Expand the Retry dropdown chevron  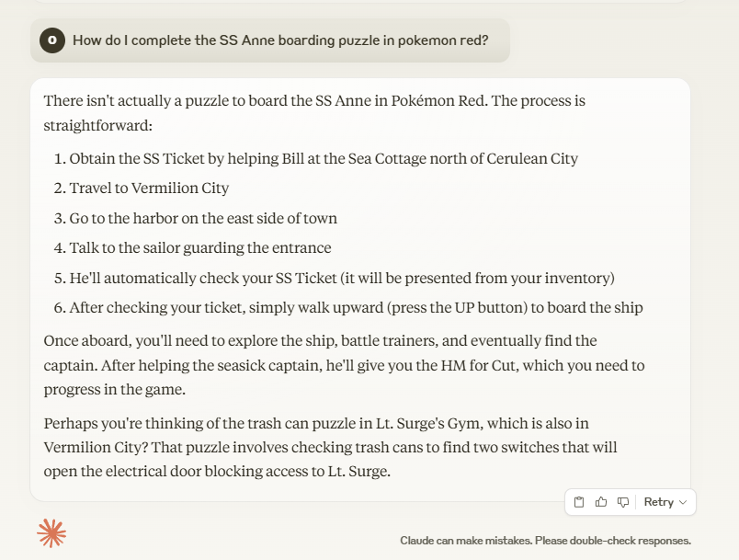click(x=683, y=502)
